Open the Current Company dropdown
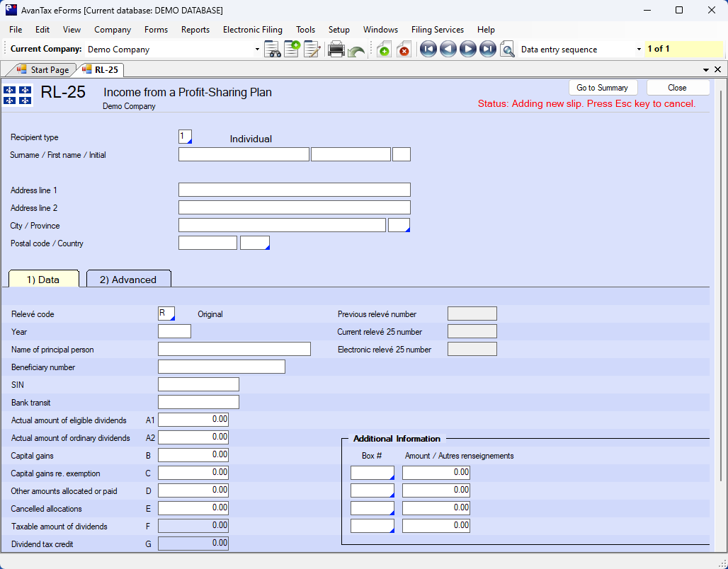 [257, 50]
